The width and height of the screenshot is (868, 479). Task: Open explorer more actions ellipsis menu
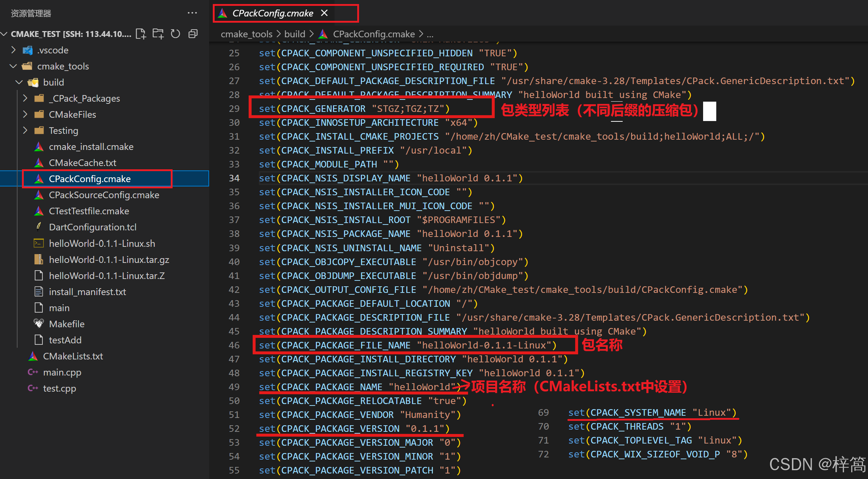(x=192, y=13)
